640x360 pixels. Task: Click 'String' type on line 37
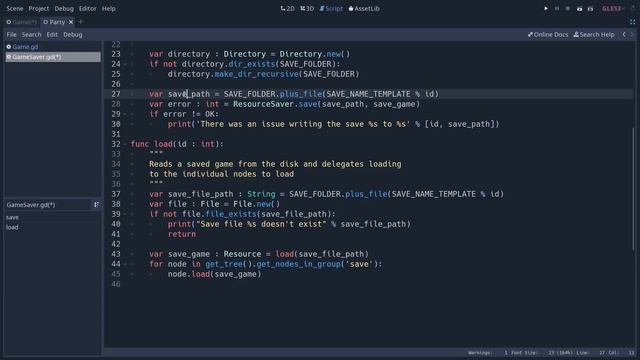[261, 194]
